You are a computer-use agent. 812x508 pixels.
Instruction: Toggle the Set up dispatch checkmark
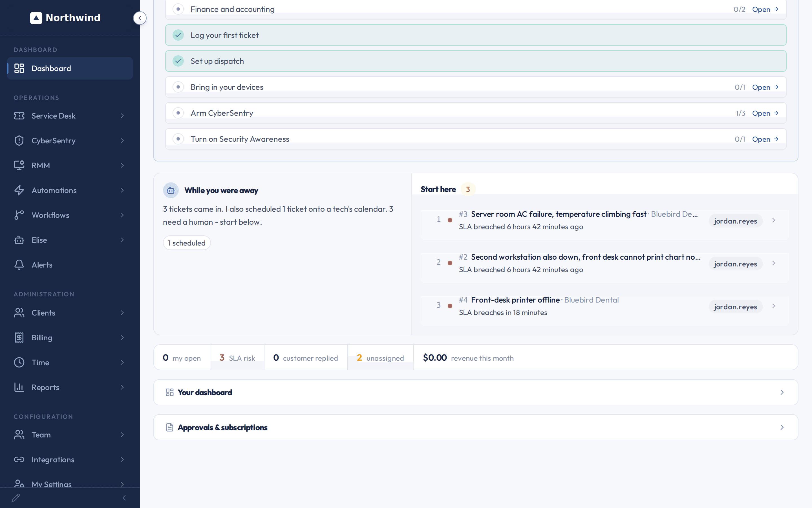[x=178, y=61]
